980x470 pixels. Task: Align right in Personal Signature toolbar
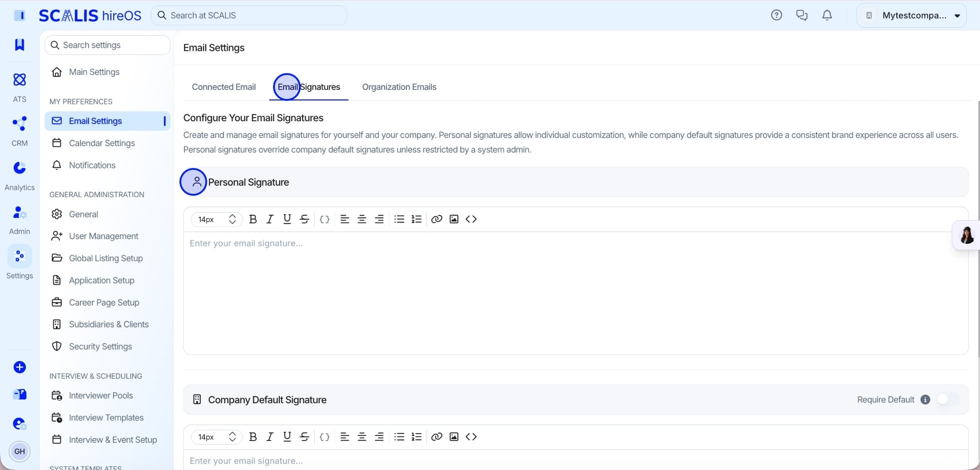(x=379, y=219)
